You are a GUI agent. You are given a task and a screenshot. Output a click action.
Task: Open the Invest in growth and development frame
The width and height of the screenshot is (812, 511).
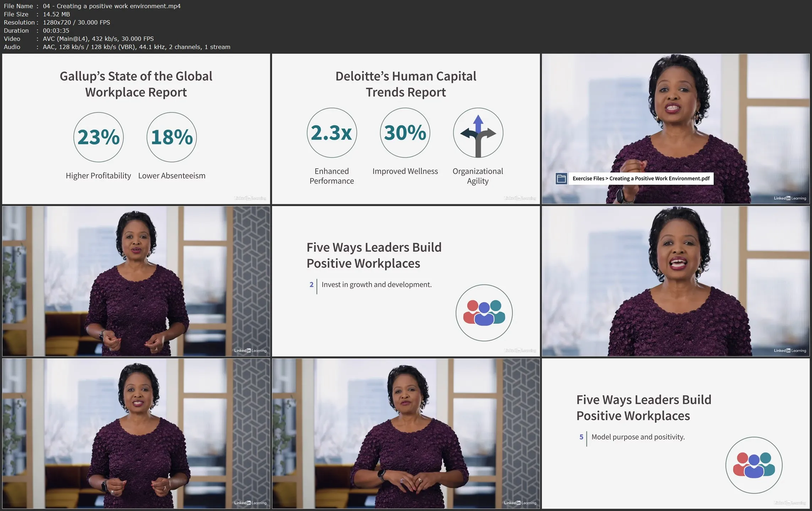(406, 281)
